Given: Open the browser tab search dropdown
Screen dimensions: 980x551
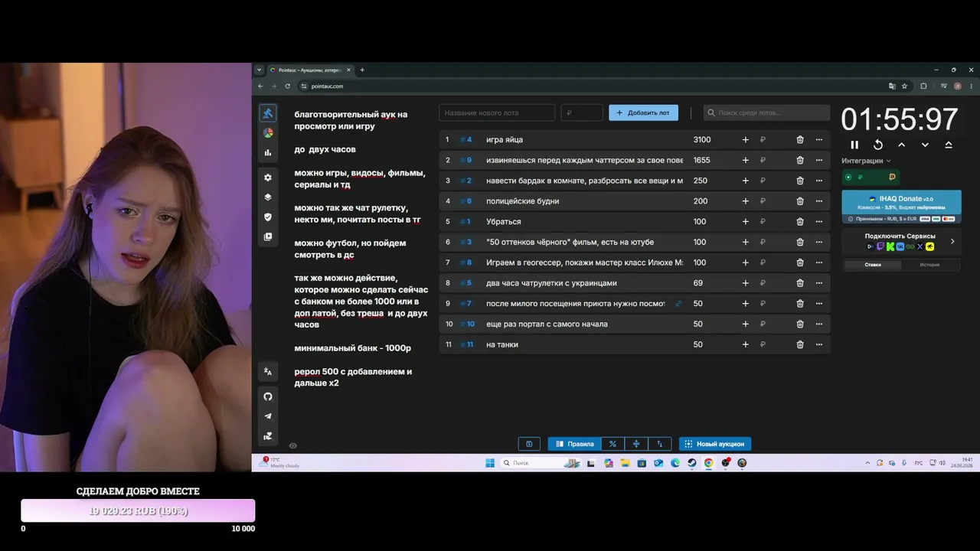Looking at the screenshot, I should pyautogui.click(x=259, y=70).
